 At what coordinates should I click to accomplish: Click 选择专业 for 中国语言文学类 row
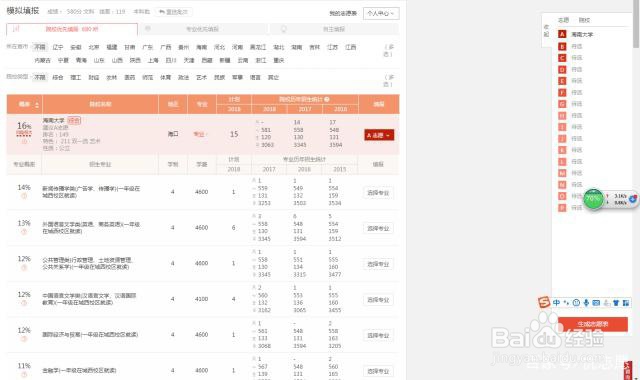point(378,300)
